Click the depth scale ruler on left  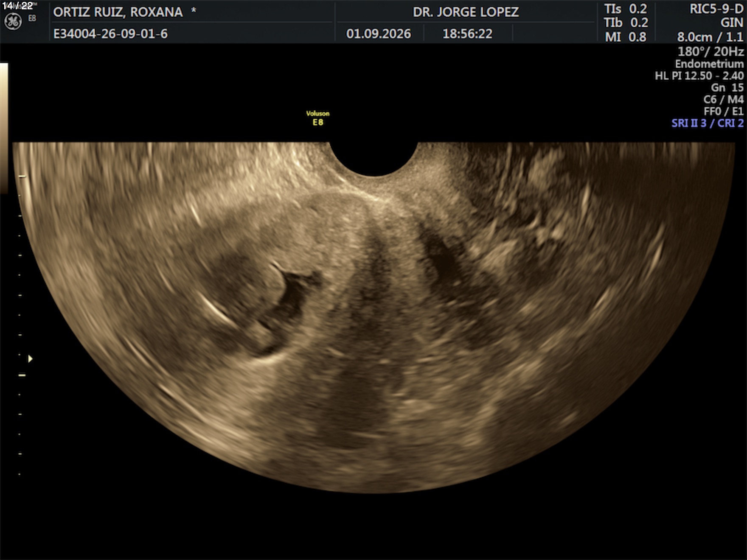pyautogui.click(x=20, y=325)
